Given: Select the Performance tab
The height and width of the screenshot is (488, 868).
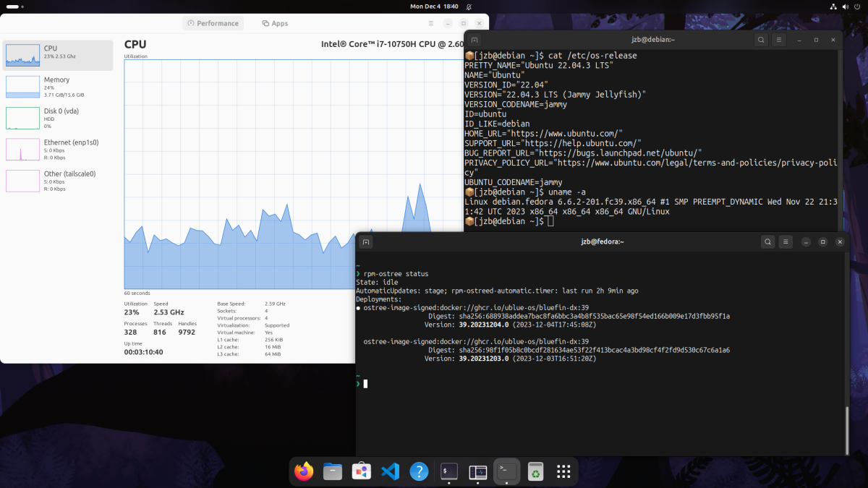Looking at the screenshot, I should 213,23.
